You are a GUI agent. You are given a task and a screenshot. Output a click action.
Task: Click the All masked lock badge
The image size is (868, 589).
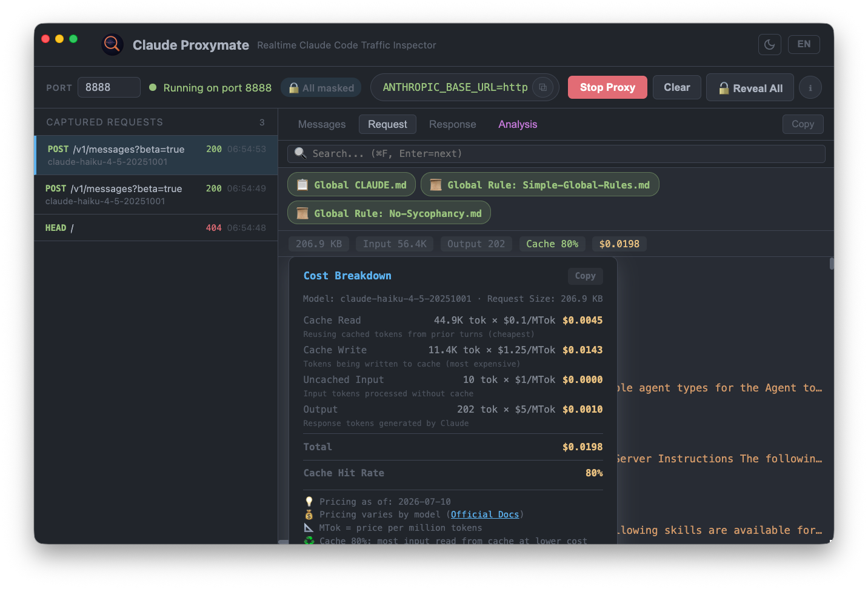point(321,88)
